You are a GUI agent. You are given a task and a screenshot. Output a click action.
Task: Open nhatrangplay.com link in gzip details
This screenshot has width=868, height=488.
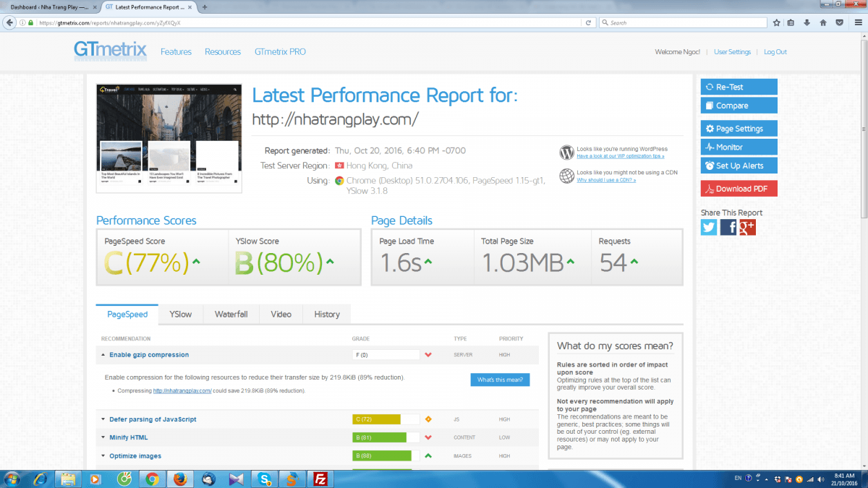click(182, 391)
